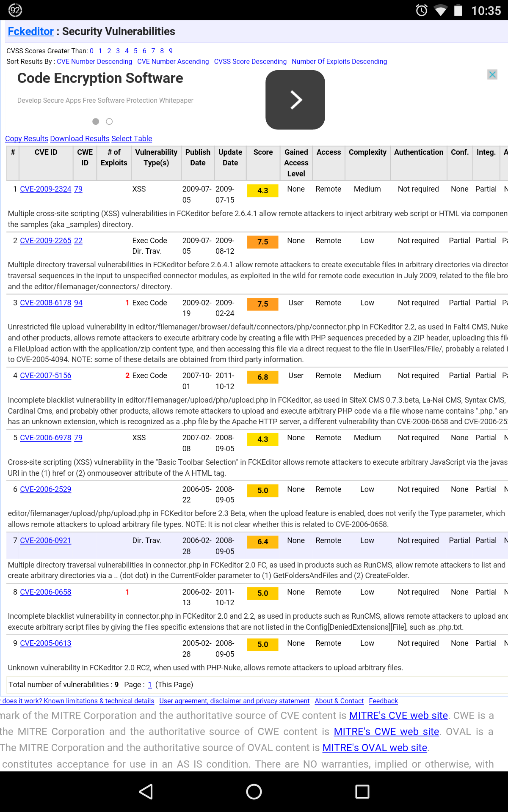Open CWE 79 for CVE-2009-2324
The height and width of the screenshot is (812, 508).
[78, 189]
